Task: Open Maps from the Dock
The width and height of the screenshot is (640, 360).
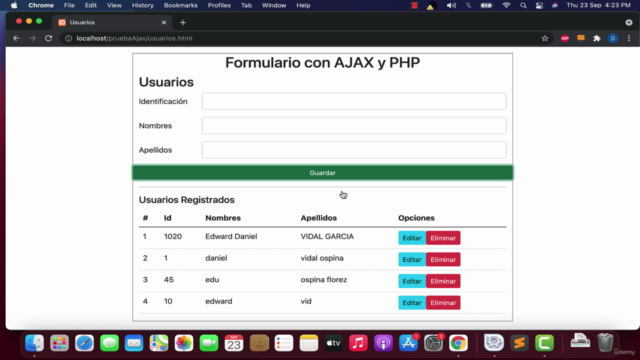Action: pyautogui.click(x=159, y=343)
